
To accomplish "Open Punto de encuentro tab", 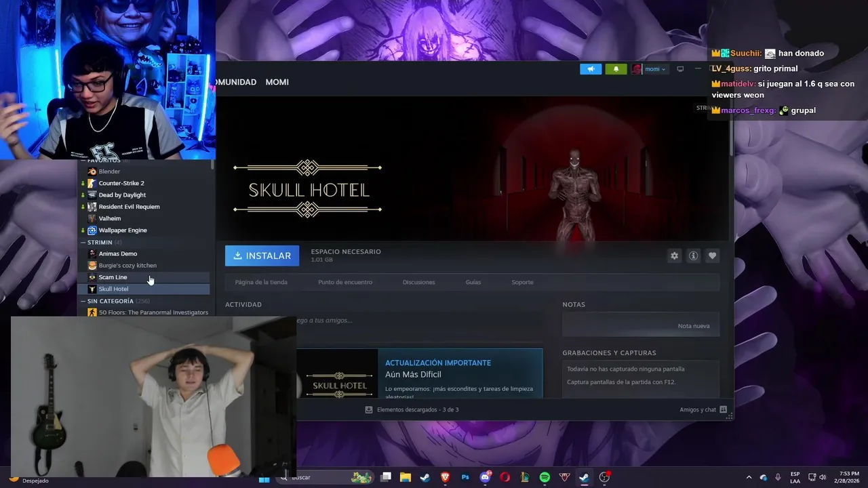I will pos(345,282).
